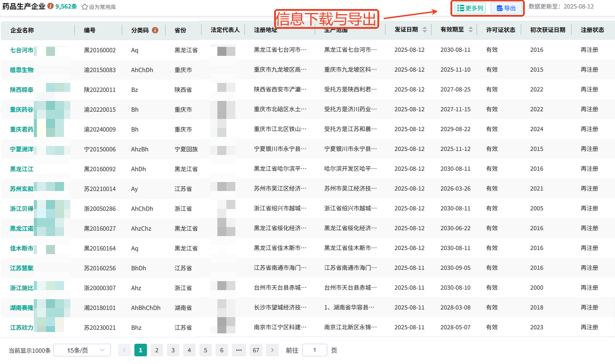Click the info icon next to 分类码
This screenshot has width=615, height=364.
155,30
